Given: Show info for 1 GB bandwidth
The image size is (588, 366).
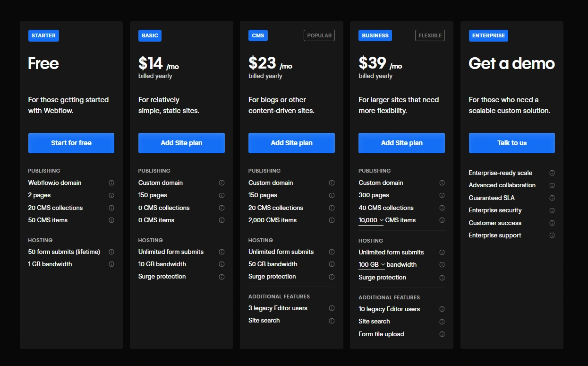Looking at the screenshot, I should click(x=111, y=264).
